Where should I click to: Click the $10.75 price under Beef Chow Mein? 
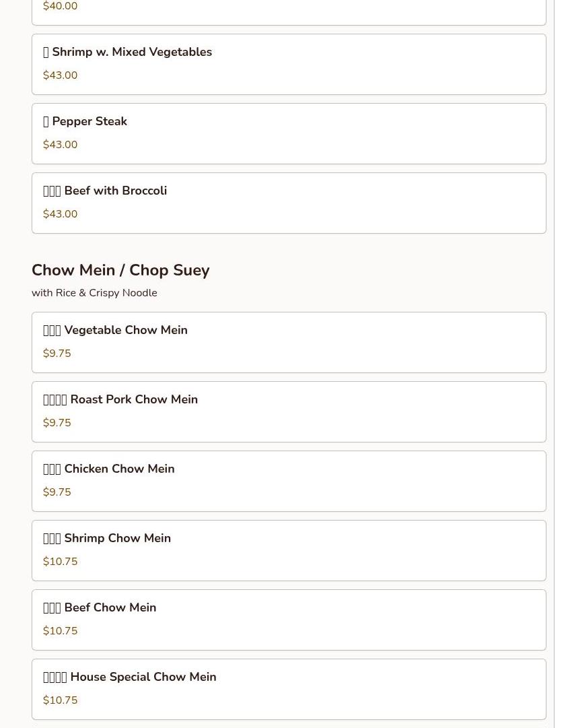coord(60,631)
